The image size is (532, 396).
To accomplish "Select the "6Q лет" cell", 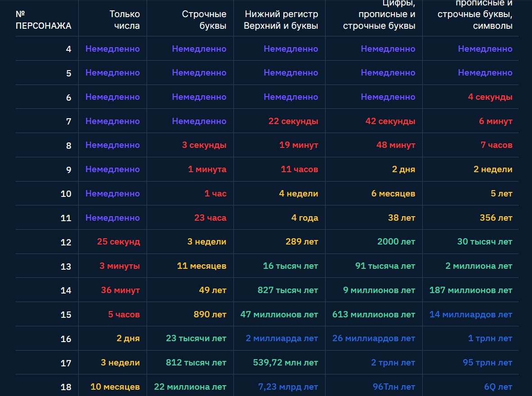I will (498, 387).
